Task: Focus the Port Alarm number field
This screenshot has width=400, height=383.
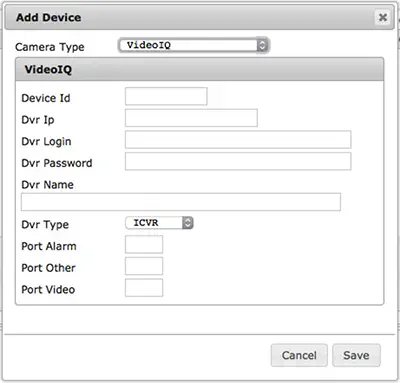Action: point(144,244)
